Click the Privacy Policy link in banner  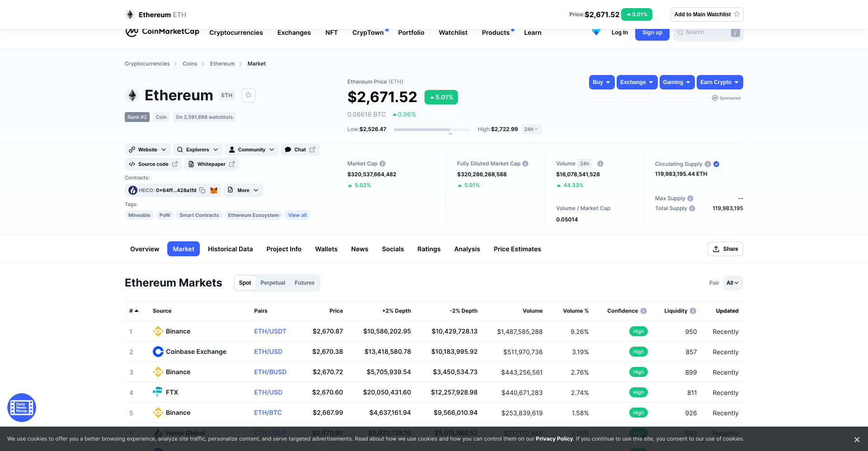pos(554,439)
